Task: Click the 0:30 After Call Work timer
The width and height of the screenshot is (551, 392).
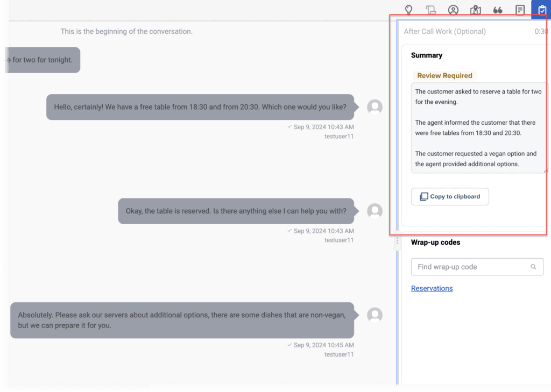Action: point(542,31)
